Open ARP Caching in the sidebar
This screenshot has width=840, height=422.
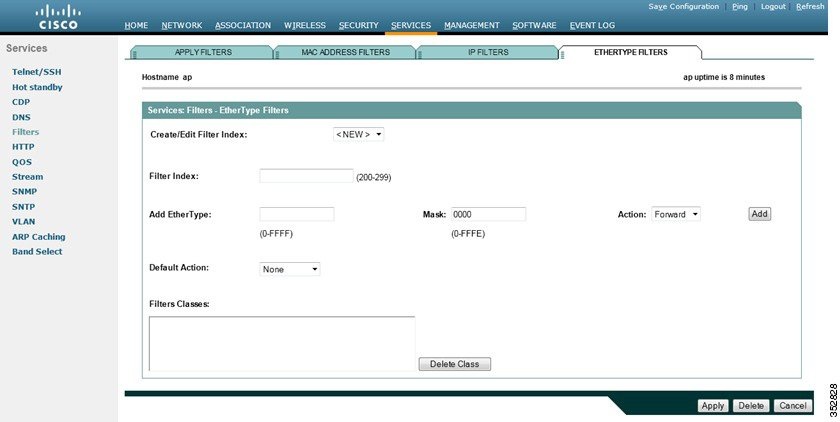click(x=39, y=236)
